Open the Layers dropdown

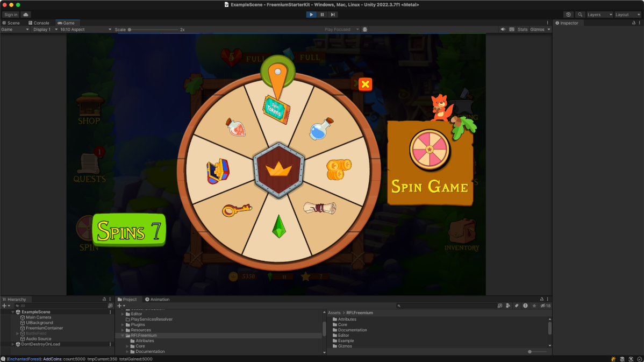click(x=599, y=15)
